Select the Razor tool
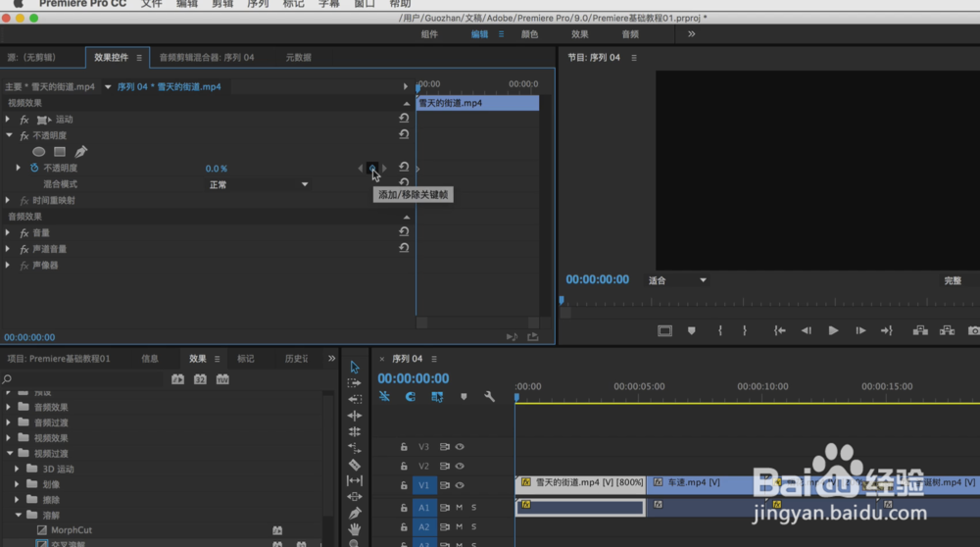Image resolution: width=980 pixels, height=547 pixels. coord(355,465)
